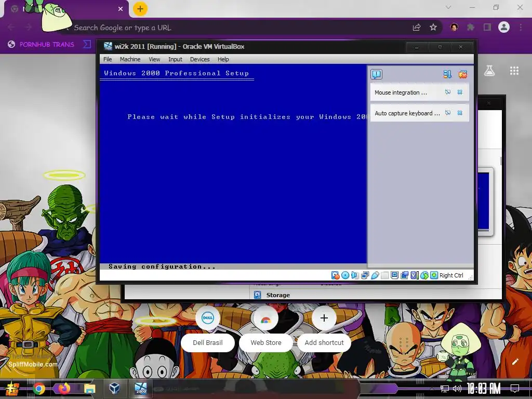
Task: Click the CPU virtualization status icon
Action: (414, 275)
